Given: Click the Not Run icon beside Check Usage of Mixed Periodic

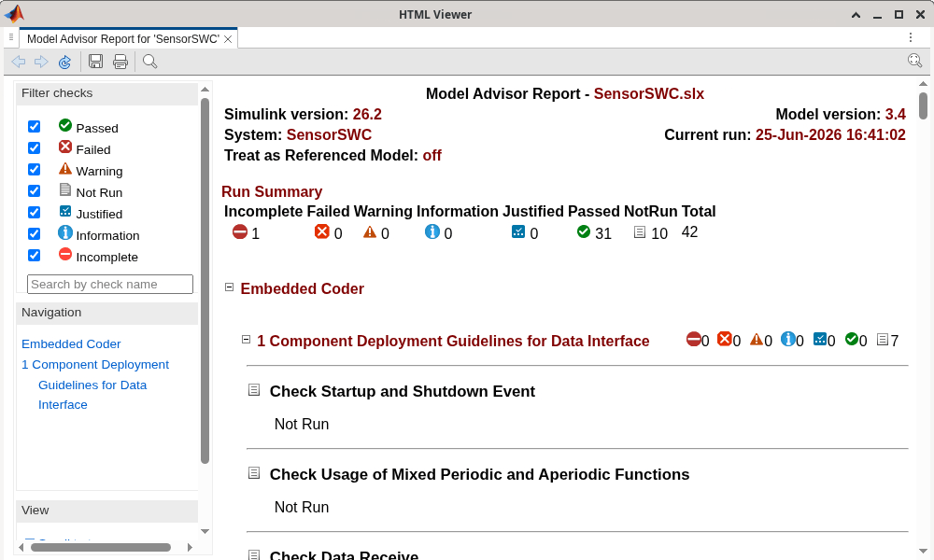Looking at the screenshot, I should (x=254, y=473).
